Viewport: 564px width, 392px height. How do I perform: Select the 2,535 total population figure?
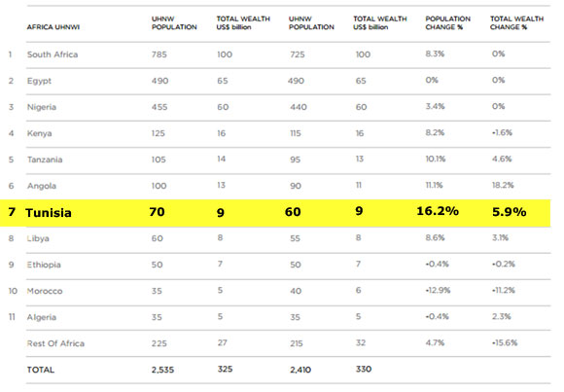[162, 370]
